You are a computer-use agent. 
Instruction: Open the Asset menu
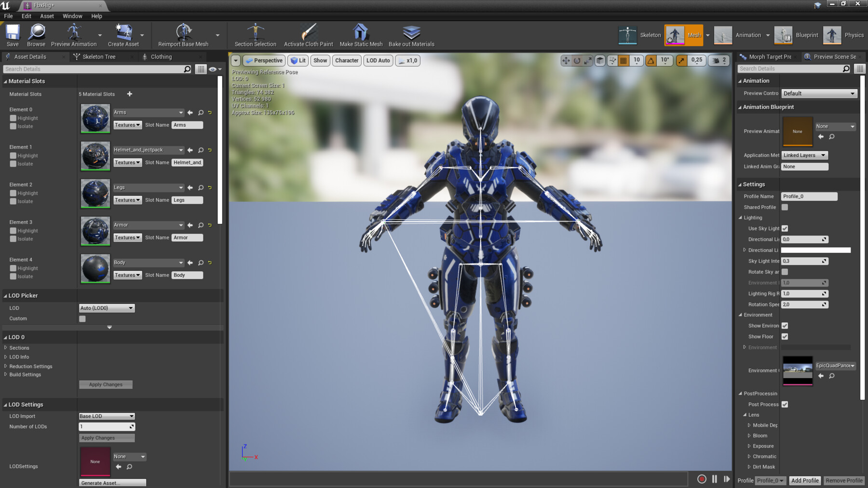tap(47, 16)
